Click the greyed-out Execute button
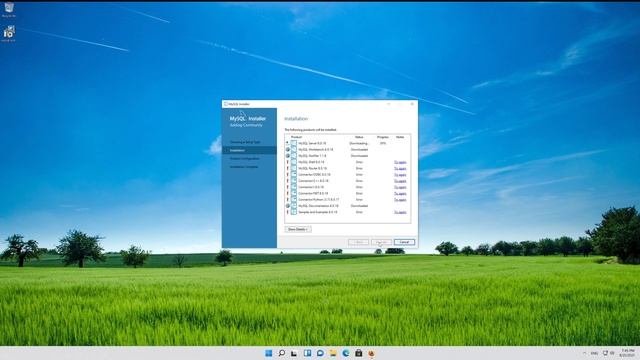640x360 pixels. click(x=381, y=242)
